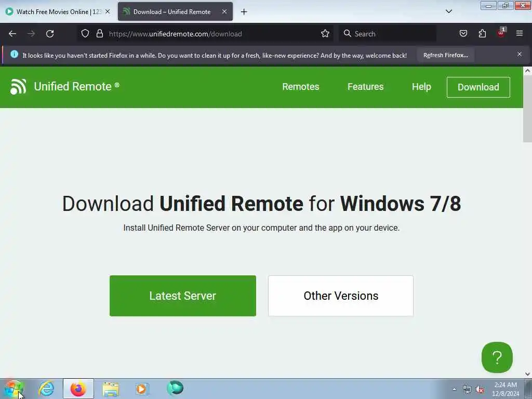Open Windows Media Player from taskbar

point(142,389)
